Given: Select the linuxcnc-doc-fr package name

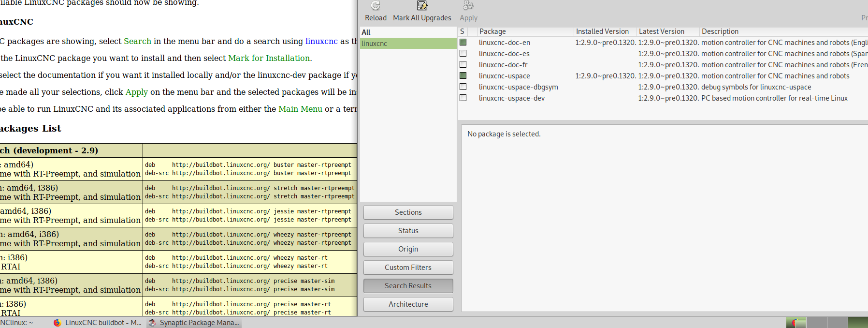Looking at the screenshot, I should coord(503,65).
